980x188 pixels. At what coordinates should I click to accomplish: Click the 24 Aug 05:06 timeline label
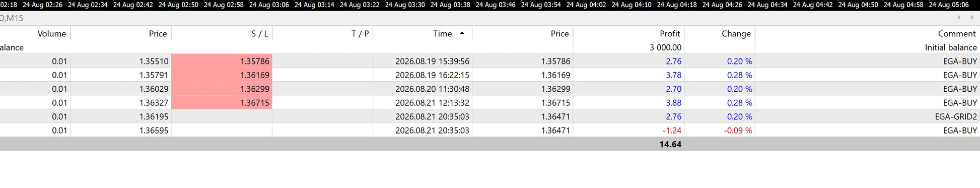[949, 5]
